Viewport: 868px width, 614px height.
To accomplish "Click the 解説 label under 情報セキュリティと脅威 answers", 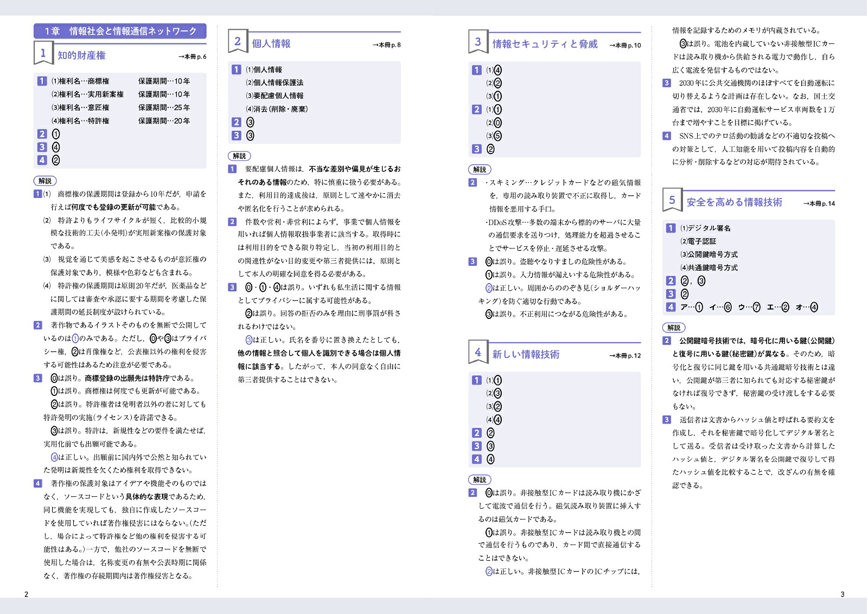I will (x=480, y=170).
